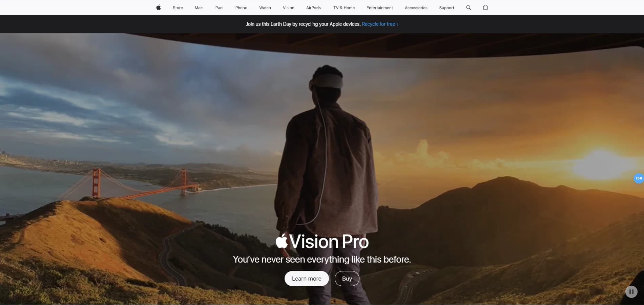Open the TV & Home menu
The image size is (644, 305).
coord(344,8)
